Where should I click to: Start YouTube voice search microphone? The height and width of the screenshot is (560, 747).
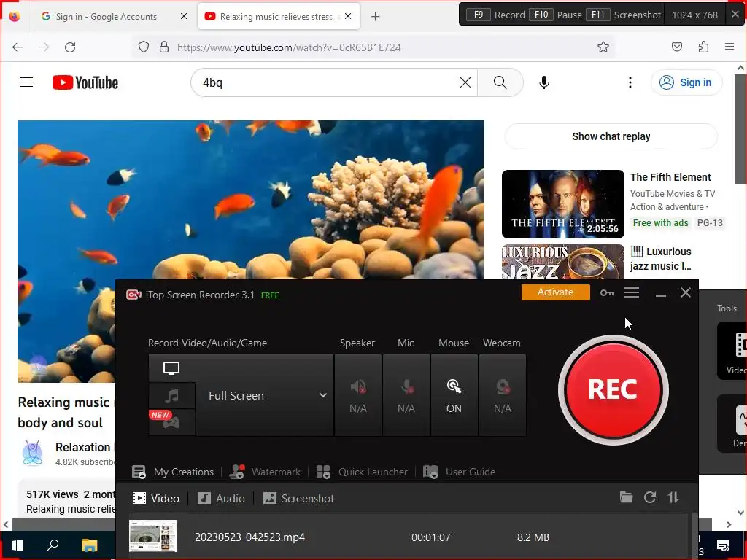[544, 82]
